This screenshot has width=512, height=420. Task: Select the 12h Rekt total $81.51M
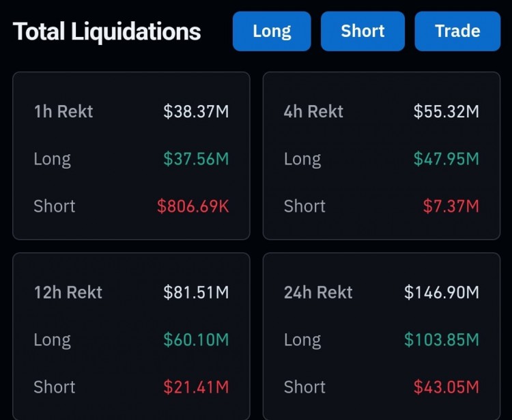tap(196, 292)
